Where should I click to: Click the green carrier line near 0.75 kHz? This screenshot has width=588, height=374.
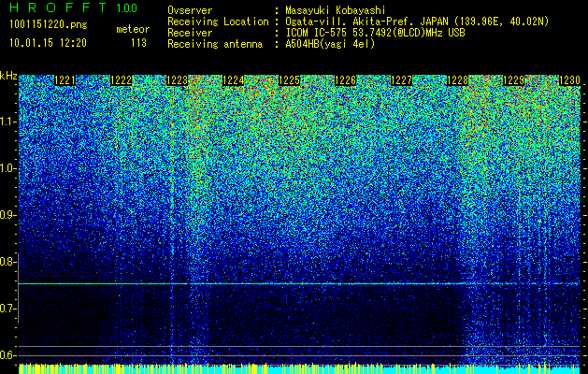pyautogui.click(x=299, y=283)
